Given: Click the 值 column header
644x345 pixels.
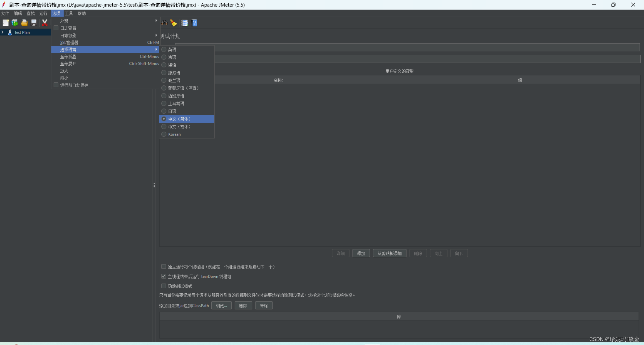Looking at the screenshot, I should [520, 80].
